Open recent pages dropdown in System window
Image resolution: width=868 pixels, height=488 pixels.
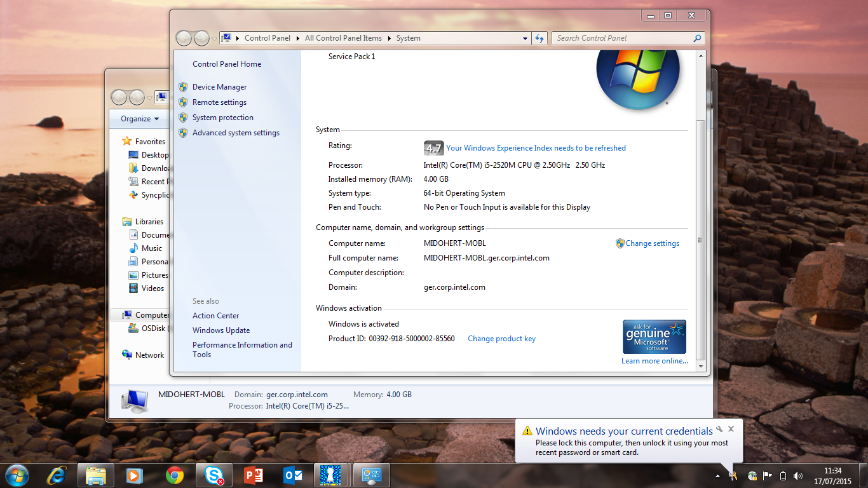[x=214, y=38]
